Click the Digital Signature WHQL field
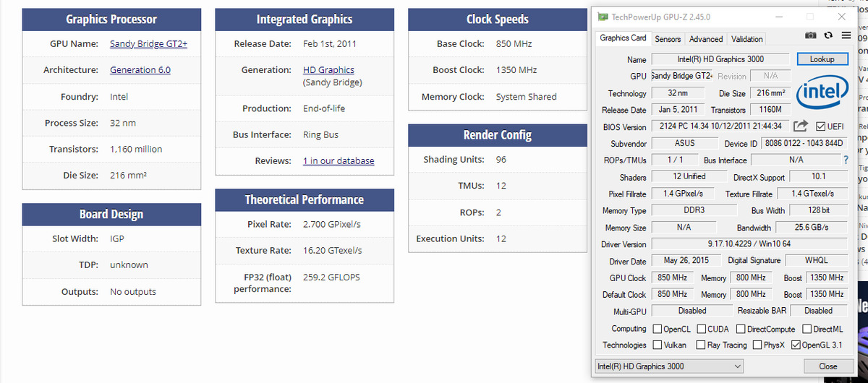Image resolution: width=868 pixels, height=383 pixels. click(817, 261)
